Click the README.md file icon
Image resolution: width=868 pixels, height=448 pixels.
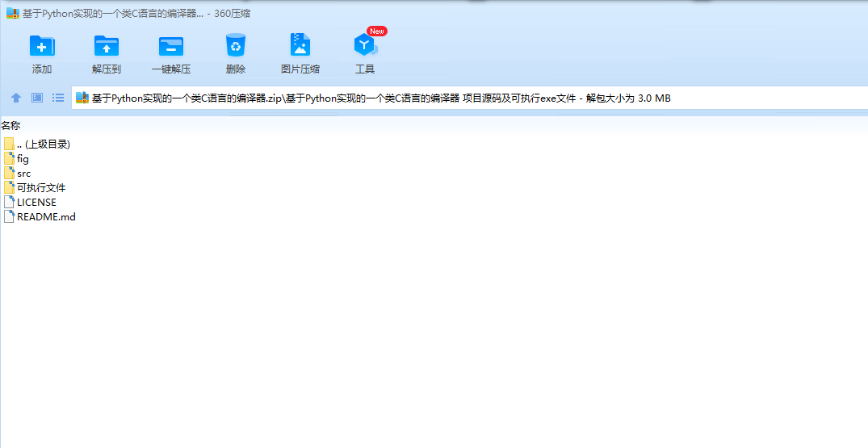click(9, 217)
